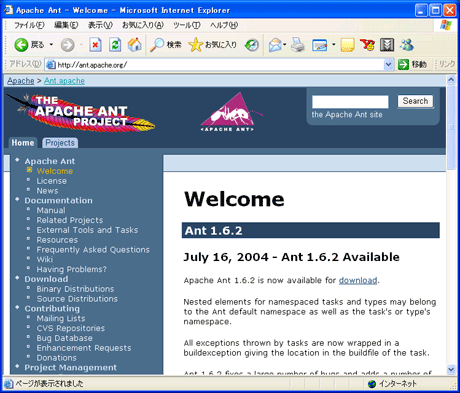Go to the Home page icon
Image resolution: width=460 pixels, height=393 pixels.
coord(135,45)
